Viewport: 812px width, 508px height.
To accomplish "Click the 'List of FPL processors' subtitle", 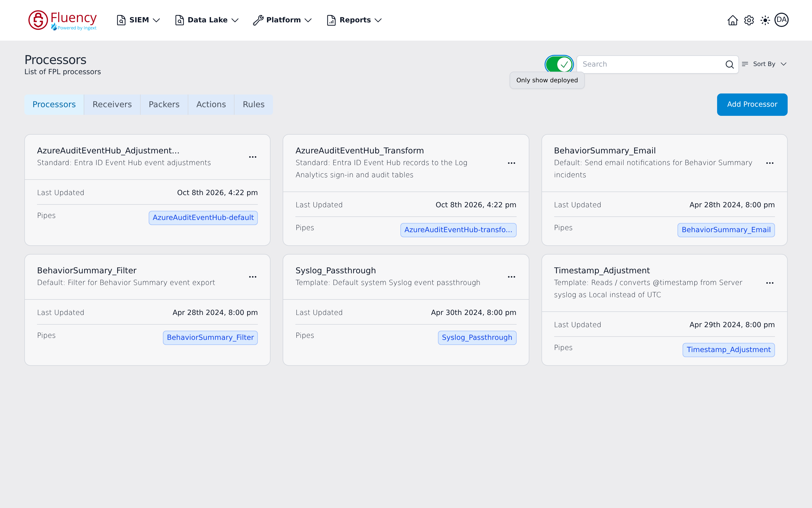I will pos(62,72).
